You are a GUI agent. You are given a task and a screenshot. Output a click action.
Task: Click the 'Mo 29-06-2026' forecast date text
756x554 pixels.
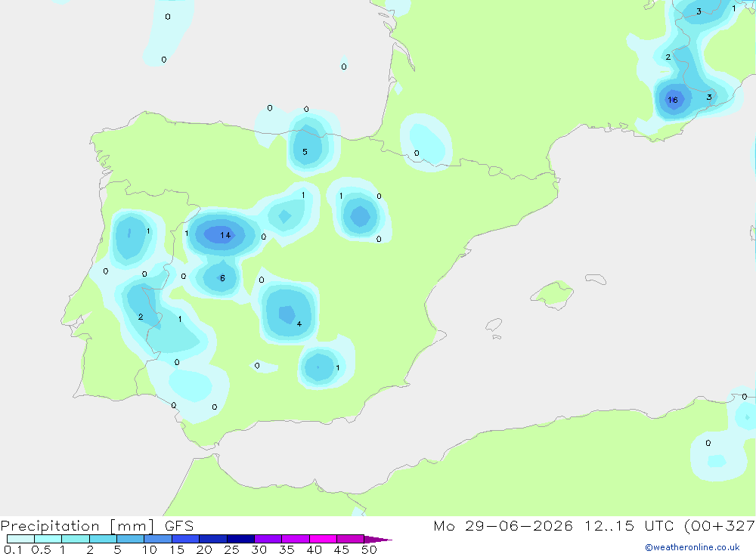[x=503, y=526]
